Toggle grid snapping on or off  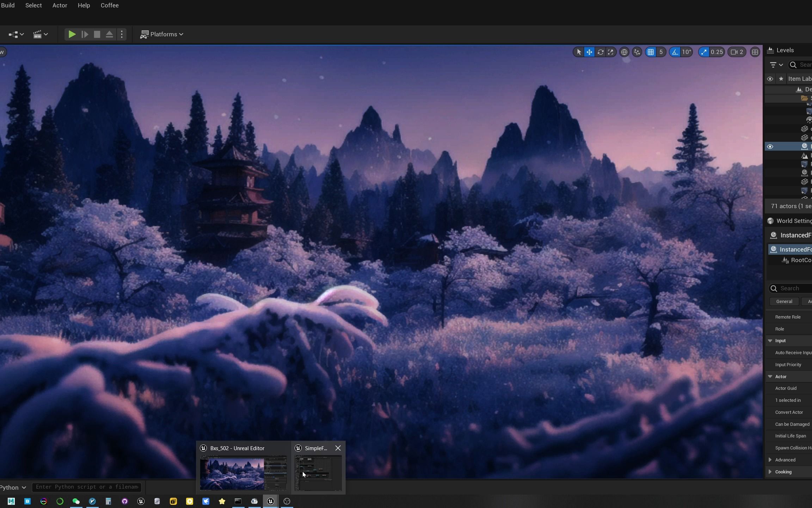[651, 52]
